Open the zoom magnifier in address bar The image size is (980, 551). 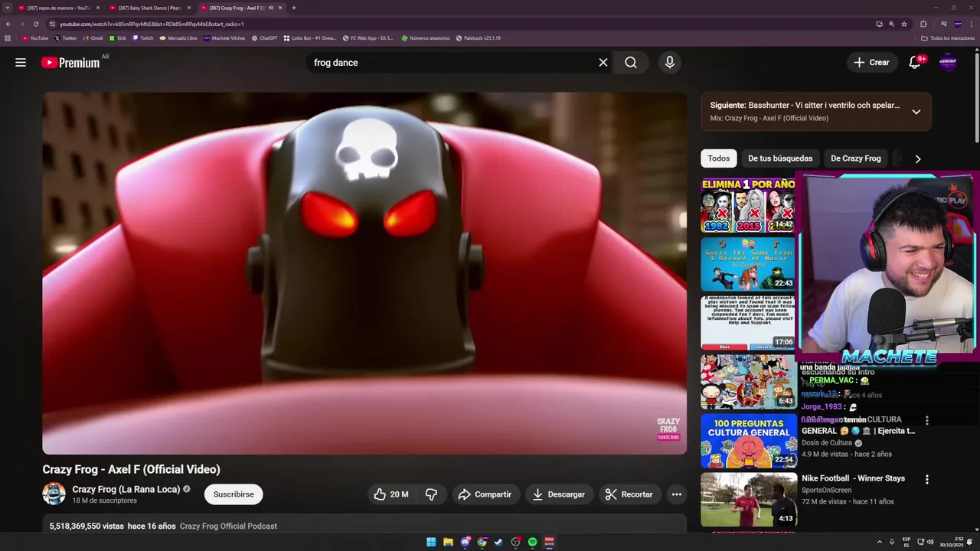(892, 24)
